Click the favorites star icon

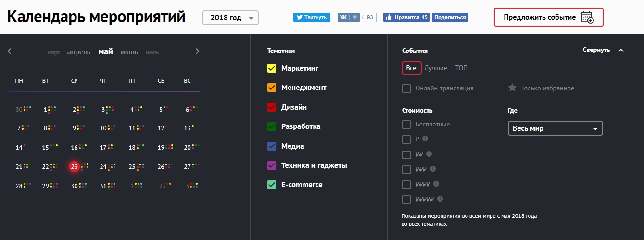click(x=512, y=88)
